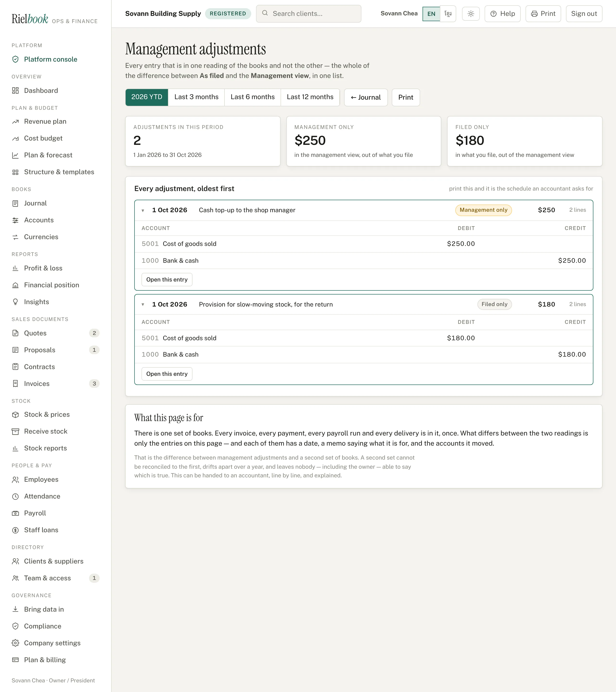The height and width of the screenshot is (692, 616).
Task: Click the Insights lightbulb icon
Action: [x=15, y=302]
